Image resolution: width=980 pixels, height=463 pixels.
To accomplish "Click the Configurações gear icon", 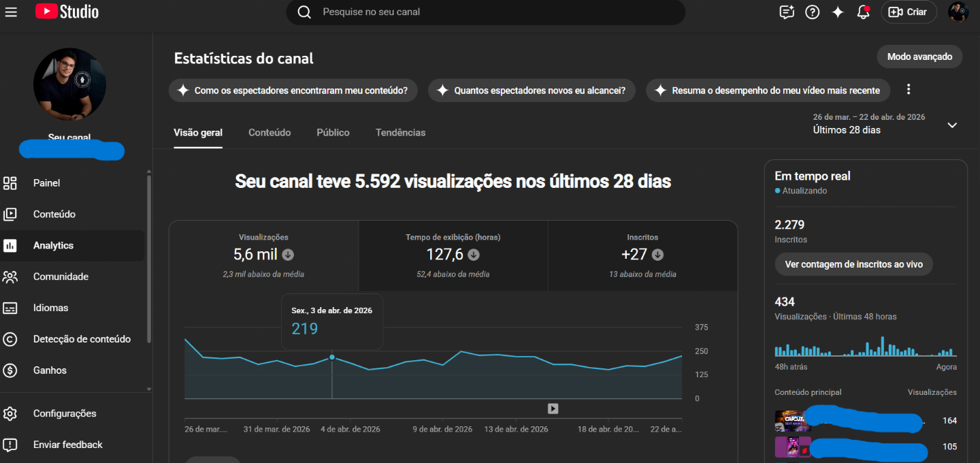I will click(x=10, y=413).
